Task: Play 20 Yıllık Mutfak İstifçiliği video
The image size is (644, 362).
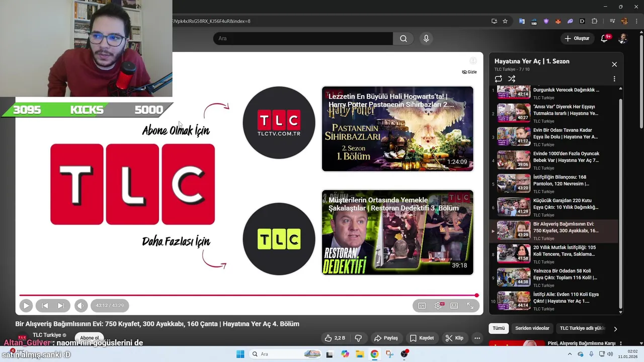Action: point(553,254)
